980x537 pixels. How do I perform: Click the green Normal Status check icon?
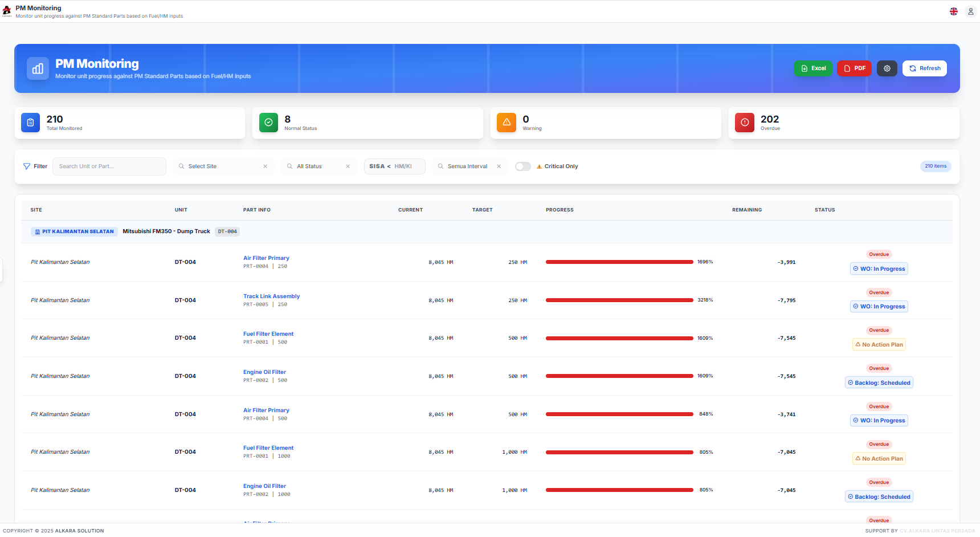(x=268, y=123)
